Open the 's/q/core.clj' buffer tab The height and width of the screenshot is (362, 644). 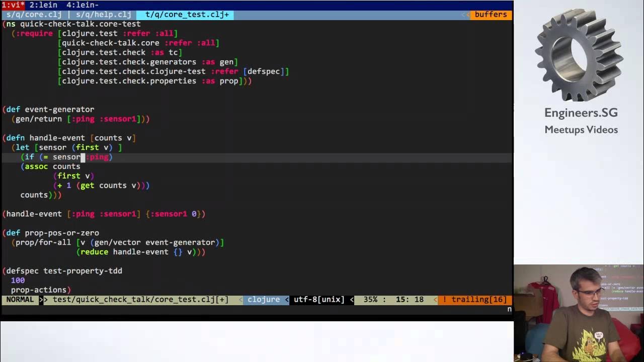pyautogui.click(x=34, y=15)
